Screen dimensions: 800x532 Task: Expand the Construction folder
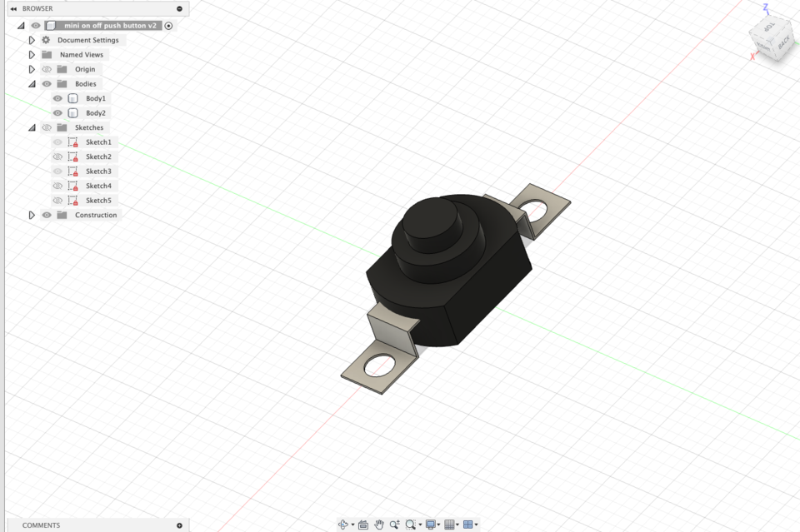[32, 215]
